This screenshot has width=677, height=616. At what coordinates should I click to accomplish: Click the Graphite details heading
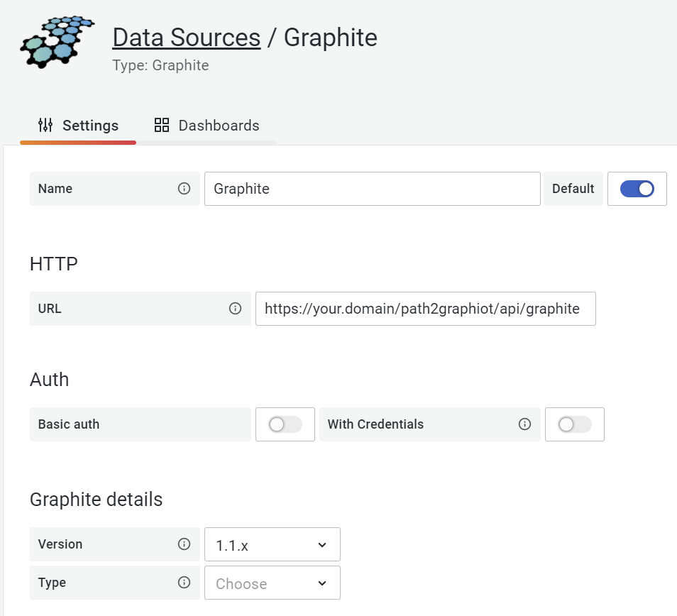click(96, 500)
